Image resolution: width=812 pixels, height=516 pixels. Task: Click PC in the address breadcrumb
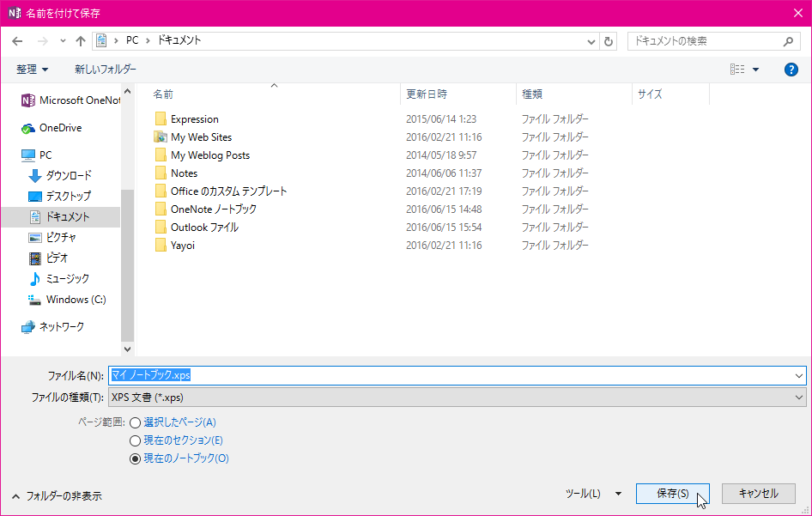click(x=132, y=40)
